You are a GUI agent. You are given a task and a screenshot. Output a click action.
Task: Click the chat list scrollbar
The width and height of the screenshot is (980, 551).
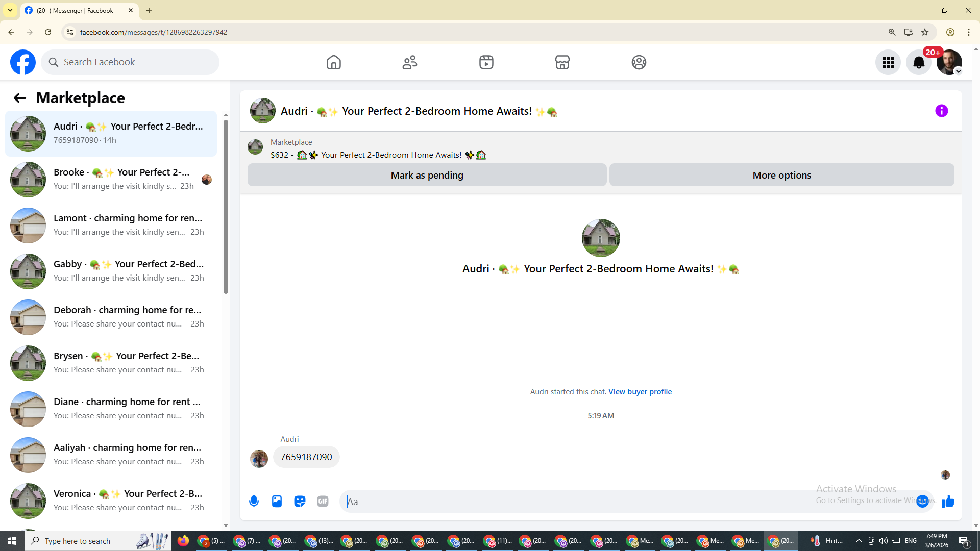[x=226, y=207]
